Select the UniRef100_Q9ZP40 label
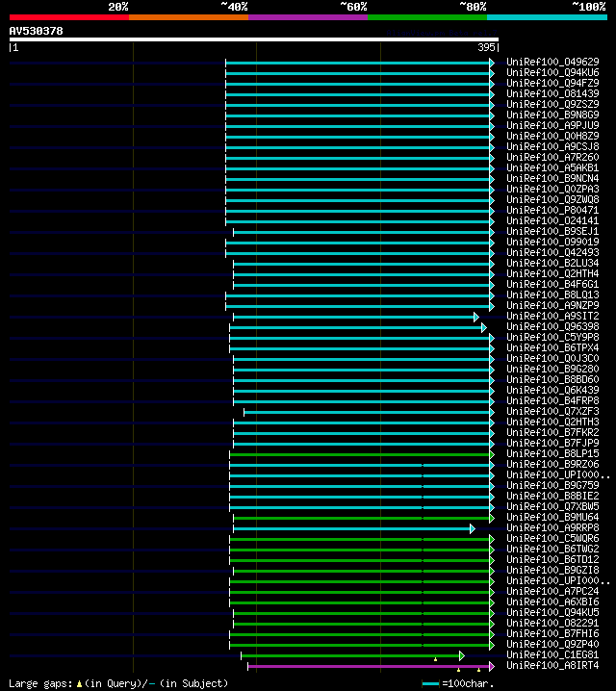The width and height of the screenshot is (616, 691). tap(552, 644)
